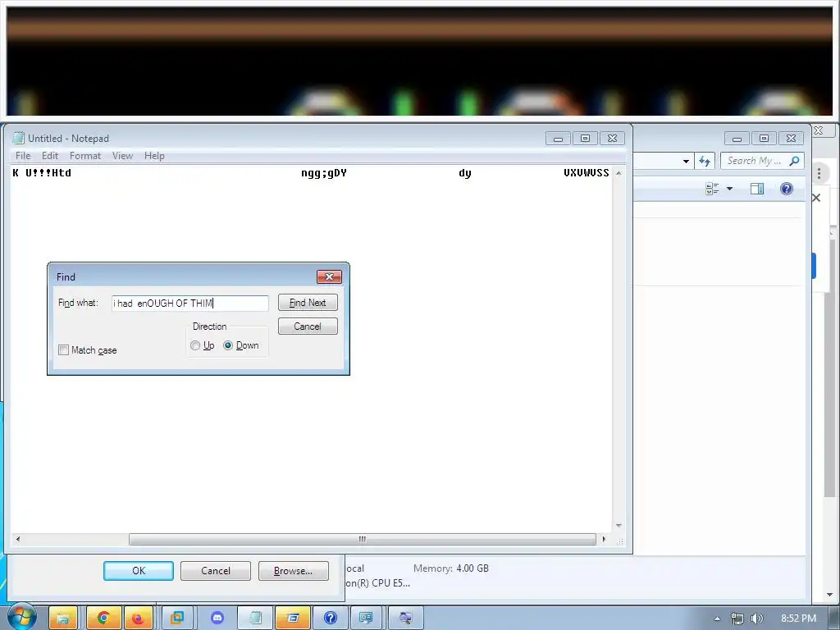Screen dimensions: 840x630
Task: Click the right arrow of horizontal scrollbar
Action: pyautogui.click(x=604, y=539)
